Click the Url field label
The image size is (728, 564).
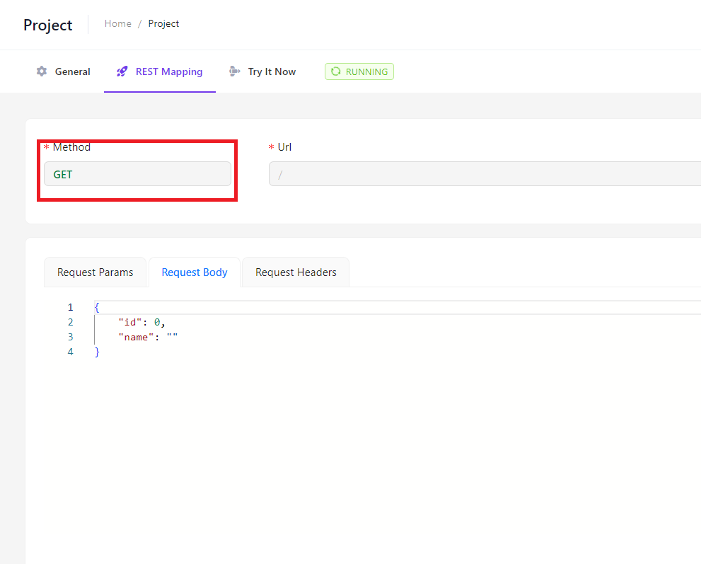pyautogui.click(x=284, y=147)
